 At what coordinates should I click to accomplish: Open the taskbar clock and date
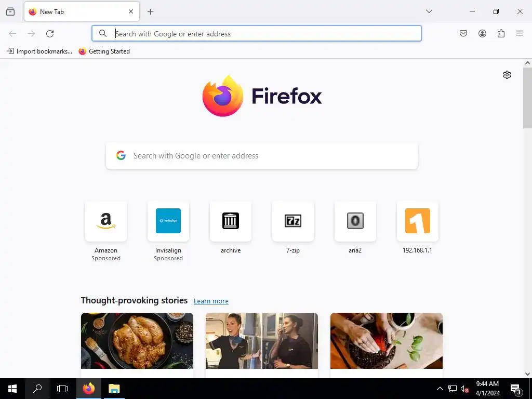(487, 389)
